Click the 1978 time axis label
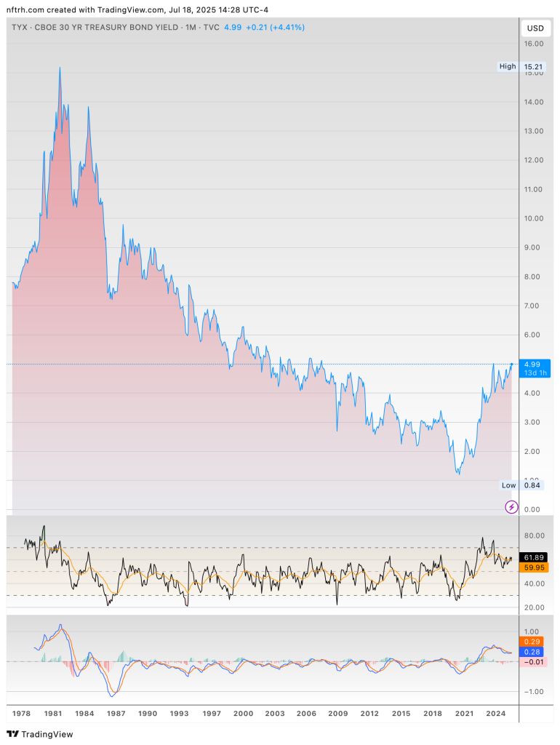 coord(21,713)
